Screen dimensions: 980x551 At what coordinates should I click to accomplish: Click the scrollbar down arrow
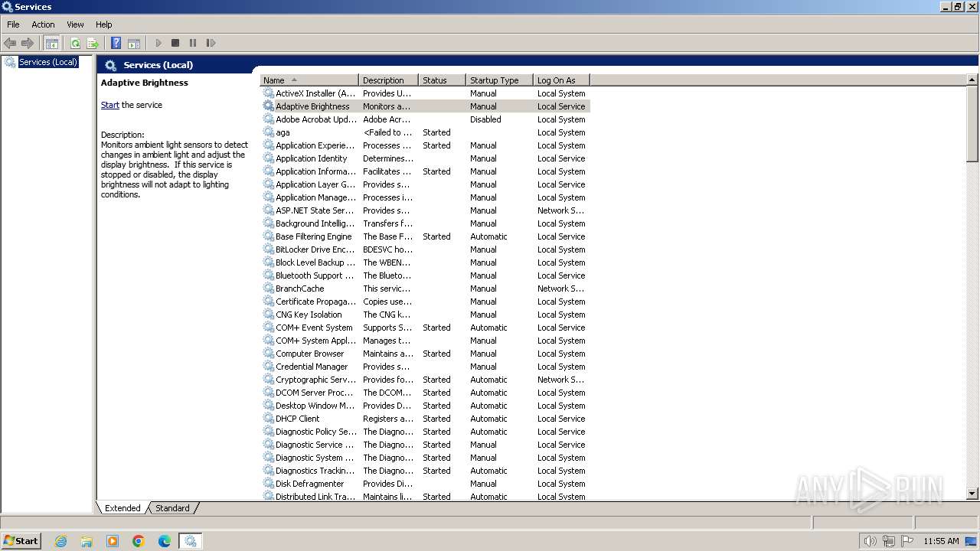972,494
